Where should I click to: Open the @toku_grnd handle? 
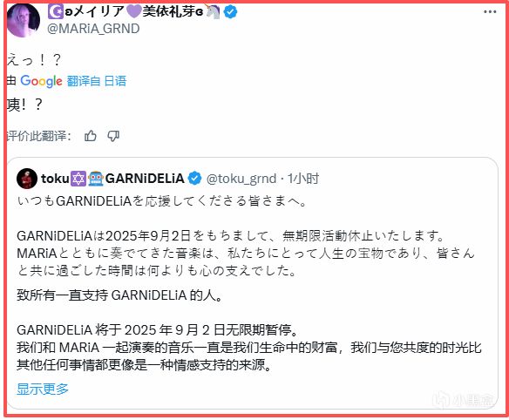pyautogui.click(x=241, y=179)
